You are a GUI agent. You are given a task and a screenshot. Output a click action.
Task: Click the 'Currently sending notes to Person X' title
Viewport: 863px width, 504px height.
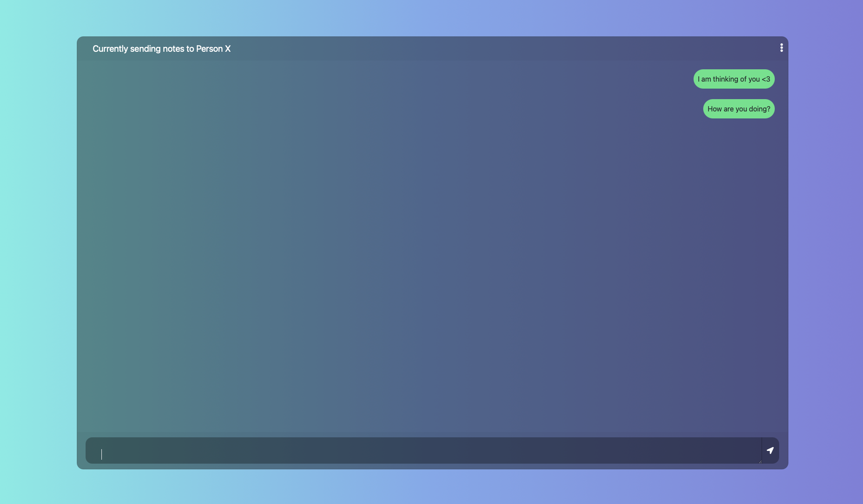click(x=161, y=49)
